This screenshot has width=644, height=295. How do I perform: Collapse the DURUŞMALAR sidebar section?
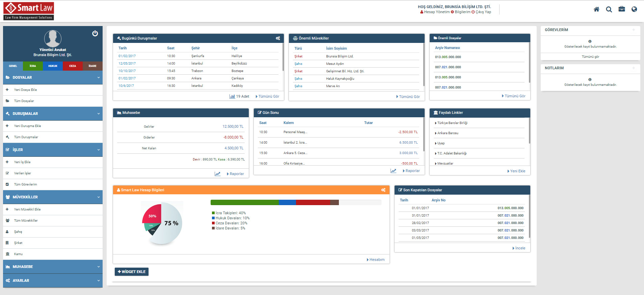(x=53, y=114)
